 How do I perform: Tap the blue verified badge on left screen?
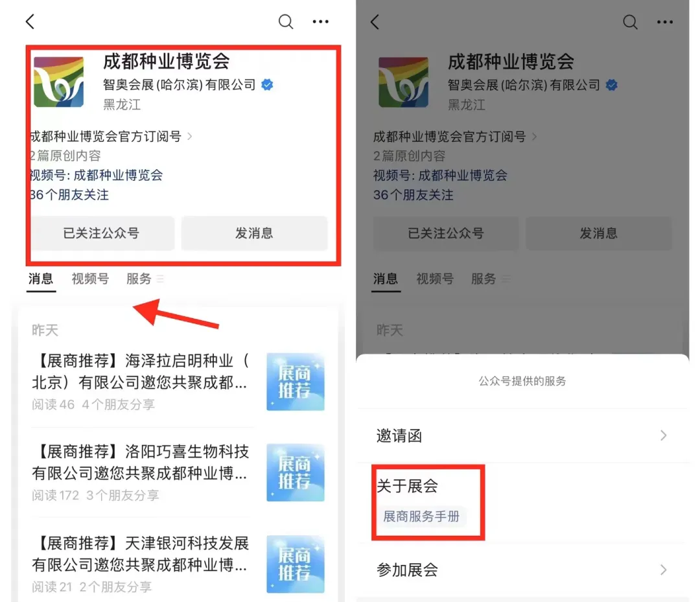[267, 84]
